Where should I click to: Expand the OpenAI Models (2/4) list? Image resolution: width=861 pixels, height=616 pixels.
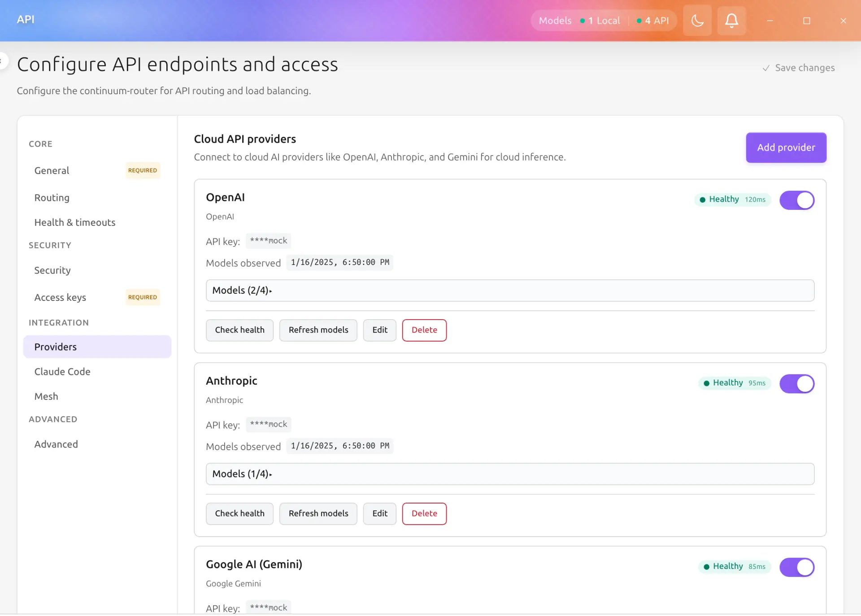pos(510,291)
